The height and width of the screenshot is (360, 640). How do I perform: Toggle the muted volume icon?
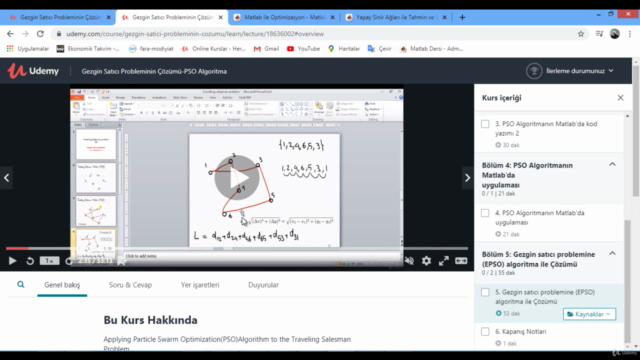tap(409, 261)
